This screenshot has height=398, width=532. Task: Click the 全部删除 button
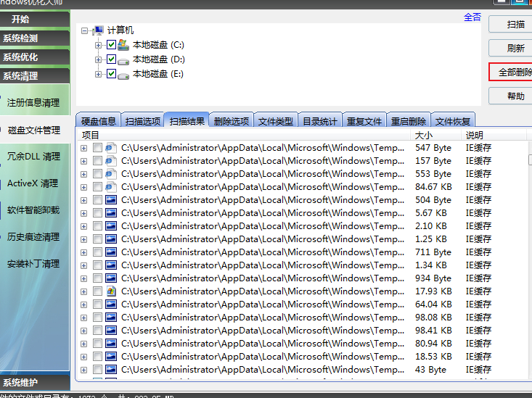[512, 72]
